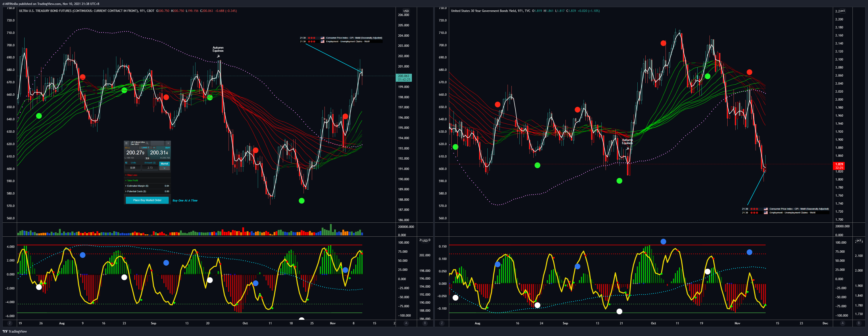Click the SELL price 200.279
This screenshot has height=336, width=868.
[135, 153]
